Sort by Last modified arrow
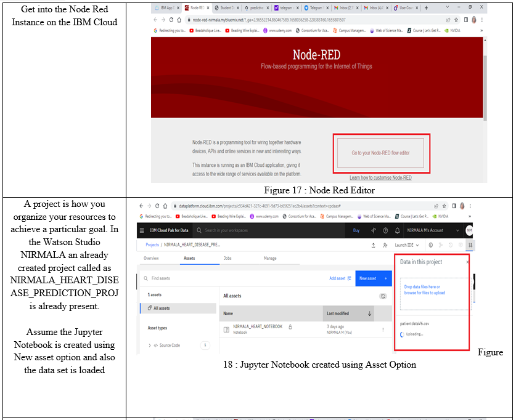Image resolution: width=516 pixels, height=420 pixels. tap(369, 313)
